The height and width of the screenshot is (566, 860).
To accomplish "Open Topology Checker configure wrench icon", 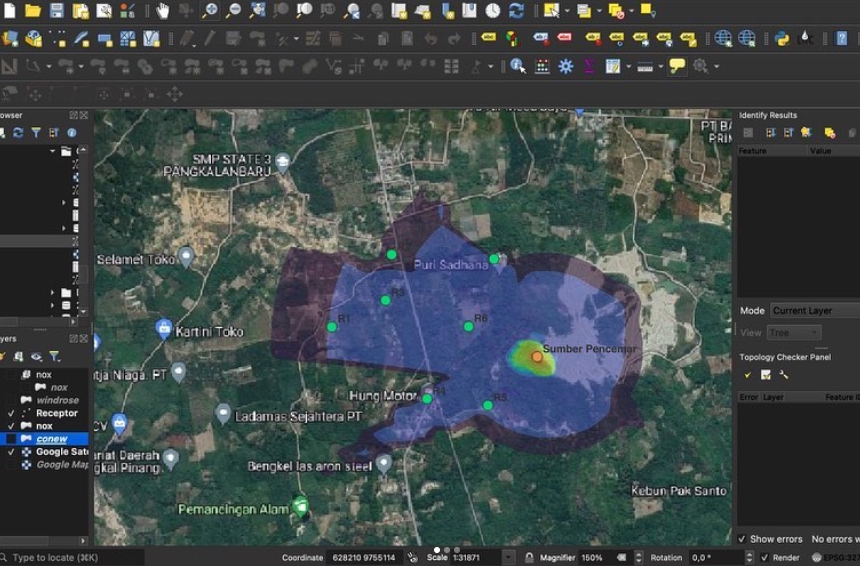I will [x=783, y=375].
